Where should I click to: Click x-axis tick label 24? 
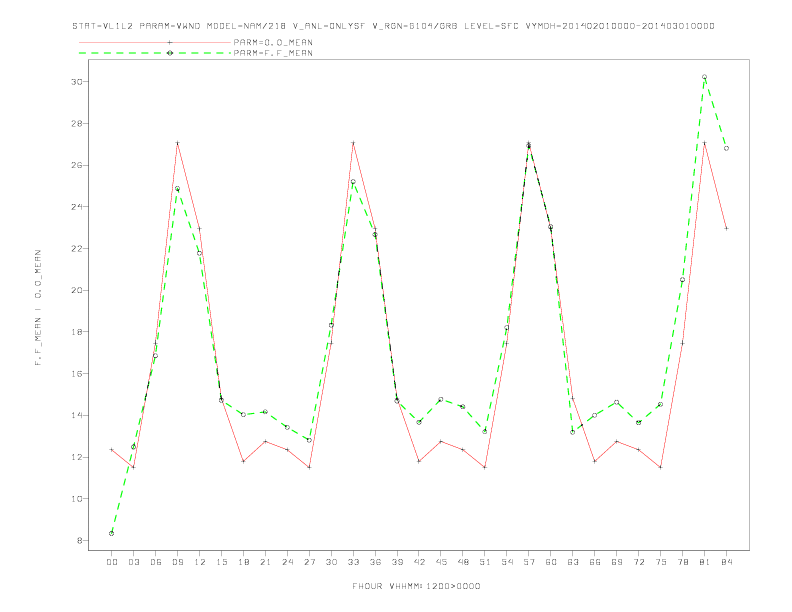(287, 562)
